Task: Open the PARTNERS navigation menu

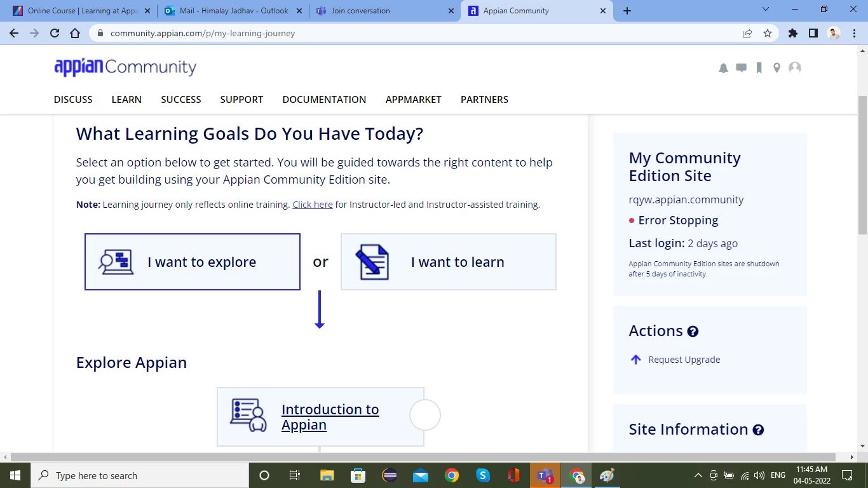Action: click(484, 100)
